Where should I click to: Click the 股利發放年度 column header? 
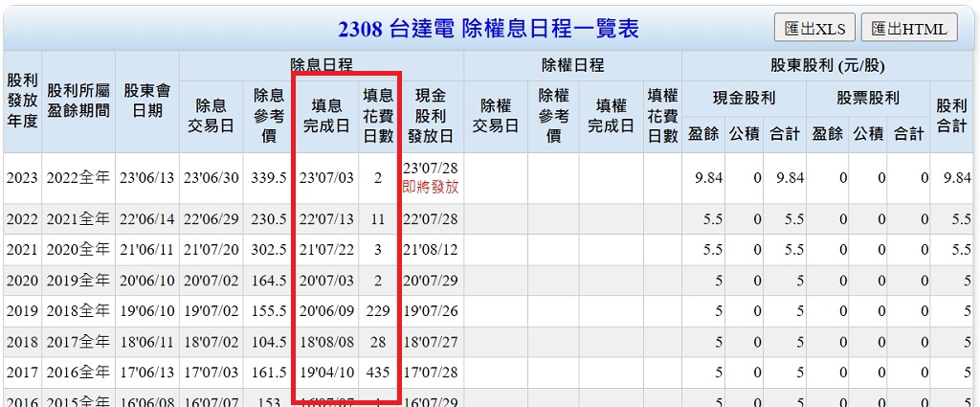[23, 102]
